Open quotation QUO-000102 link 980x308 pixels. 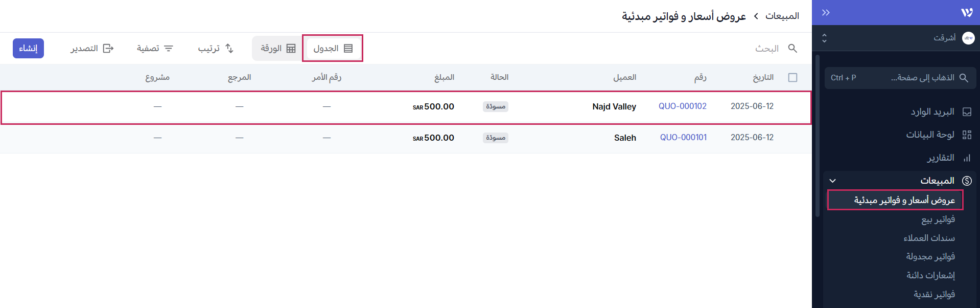[682, 106]
